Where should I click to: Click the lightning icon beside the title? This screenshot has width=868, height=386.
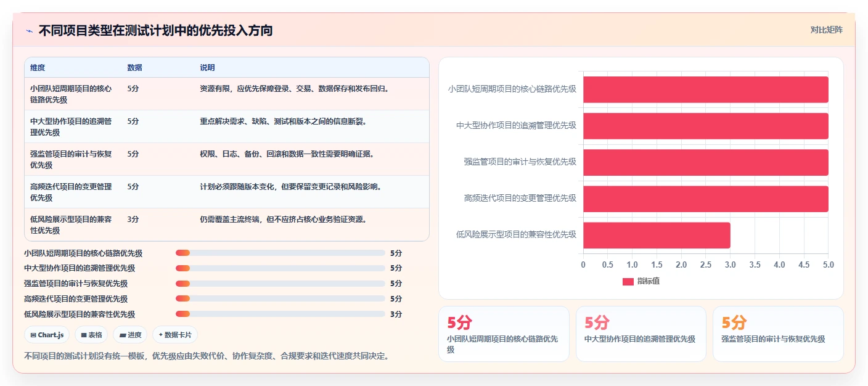(29, 31)
